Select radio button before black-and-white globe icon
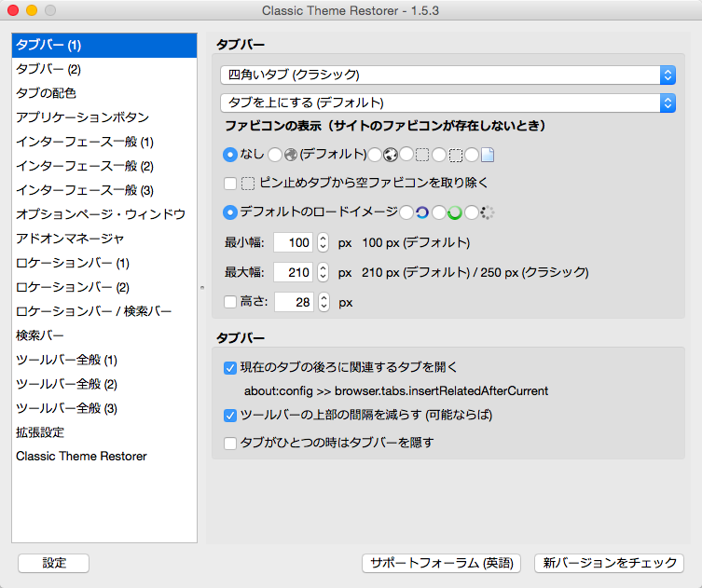 (x=374, y=155)
